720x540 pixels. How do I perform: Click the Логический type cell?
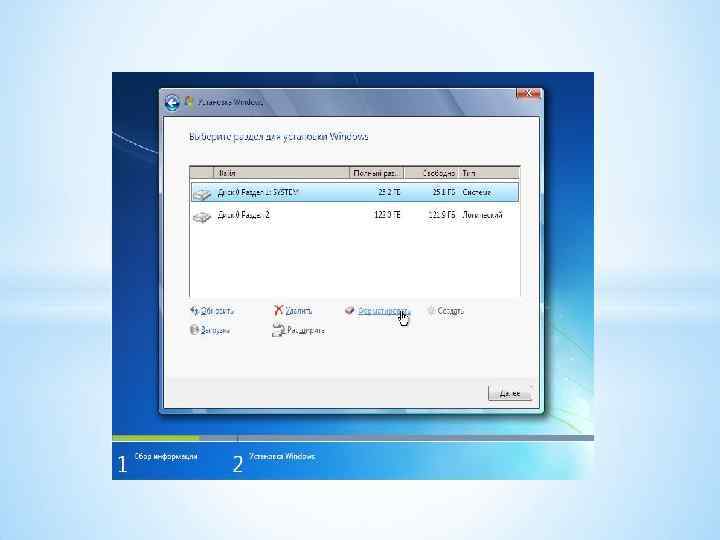coord(482,214)
